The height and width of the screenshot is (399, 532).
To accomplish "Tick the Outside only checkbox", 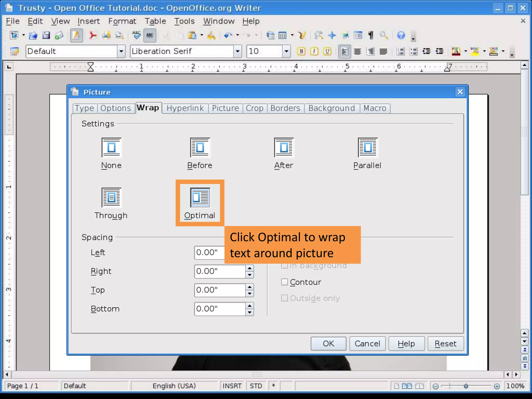I will [285, 298].
